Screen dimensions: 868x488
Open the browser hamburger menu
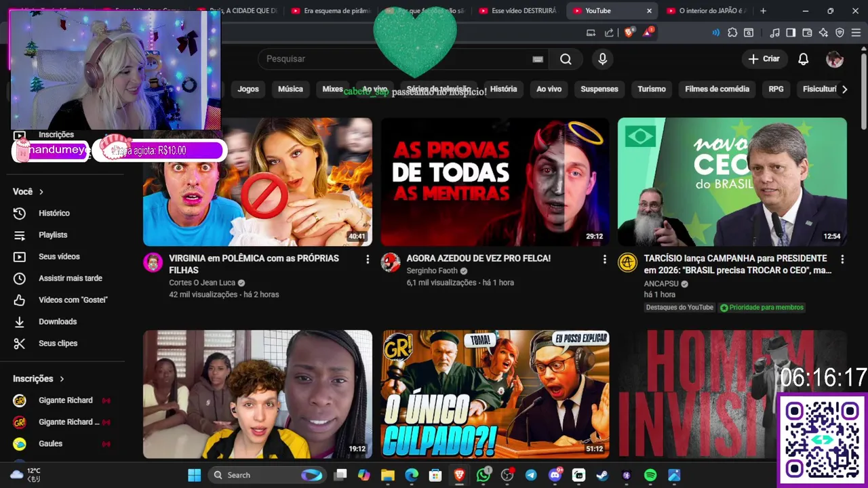(856, 33)
